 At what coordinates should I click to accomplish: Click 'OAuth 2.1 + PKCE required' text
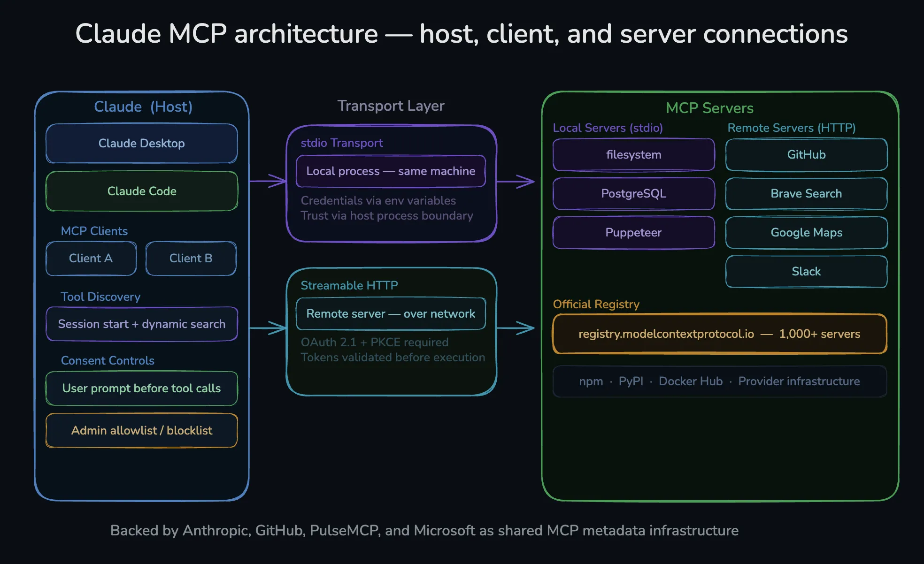click(375, 342)
